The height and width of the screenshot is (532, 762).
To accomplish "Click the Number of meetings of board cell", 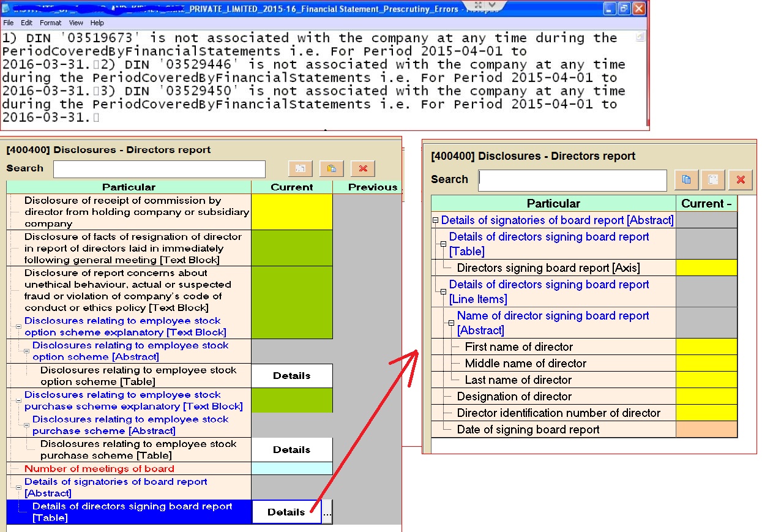I will (292, 469).
